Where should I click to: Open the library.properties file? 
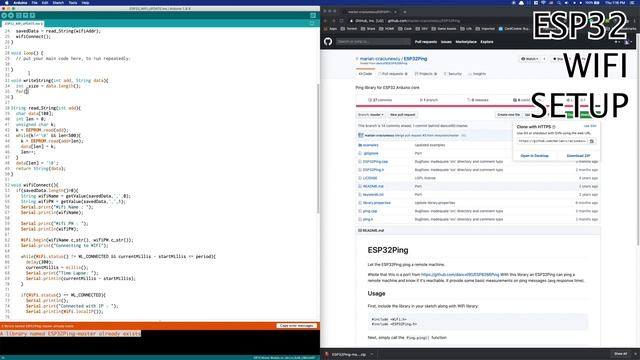point(376,203)
